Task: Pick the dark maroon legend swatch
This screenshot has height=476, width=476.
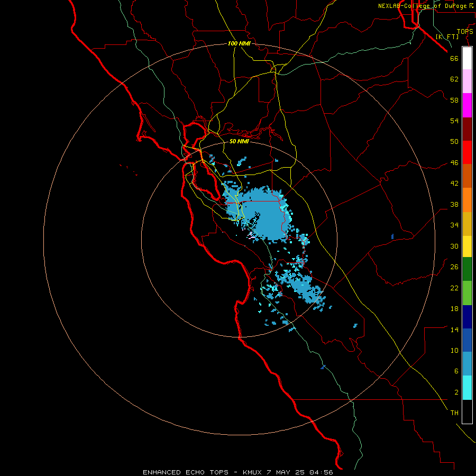Action: tap(467, 129)
